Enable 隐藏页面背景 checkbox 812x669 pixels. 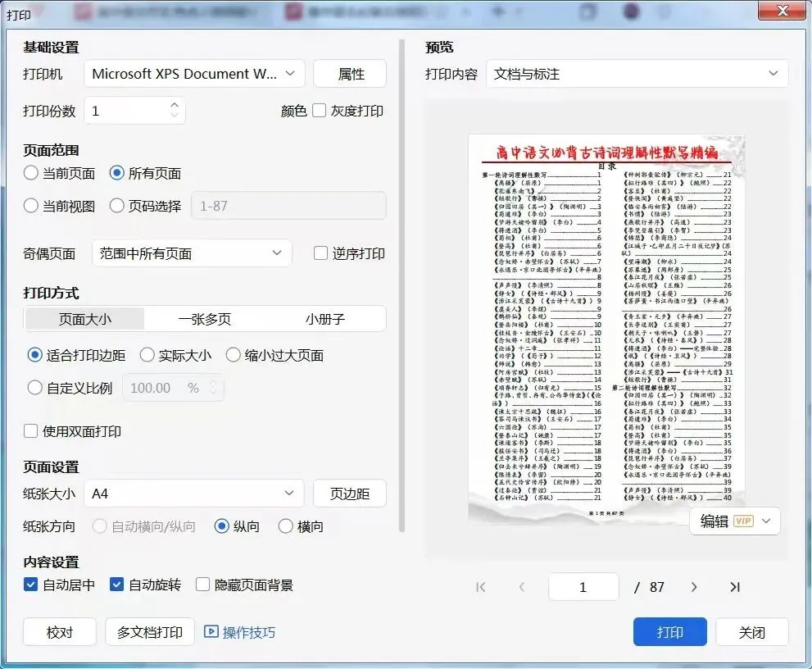coord(202,585)
